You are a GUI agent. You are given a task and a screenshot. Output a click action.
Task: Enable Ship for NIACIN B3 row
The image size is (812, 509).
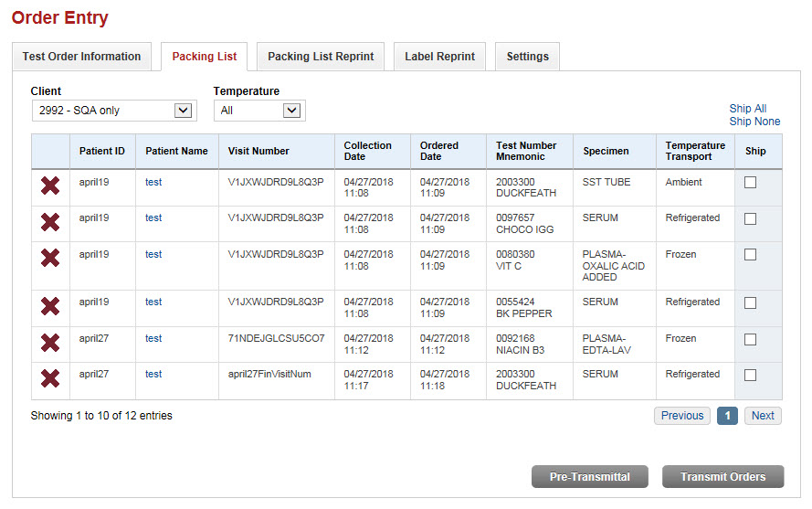(x=750, y=339)
